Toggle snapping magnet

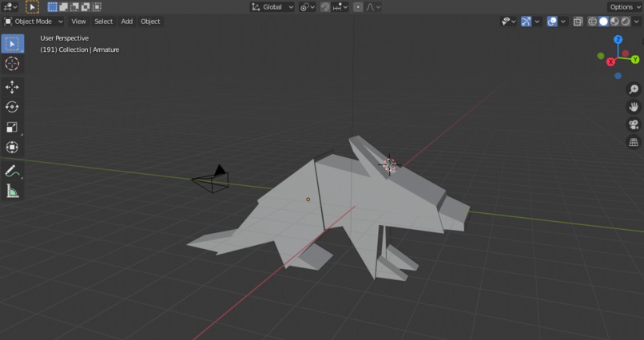click(325, 7)
